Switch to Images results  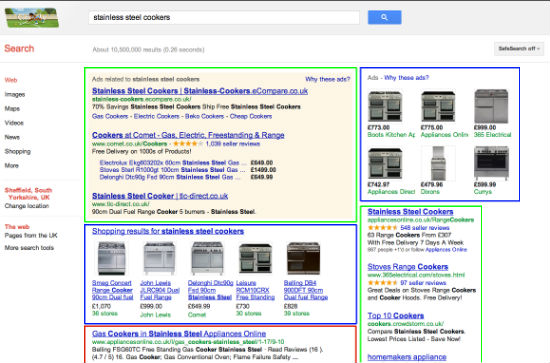(15, 94)
